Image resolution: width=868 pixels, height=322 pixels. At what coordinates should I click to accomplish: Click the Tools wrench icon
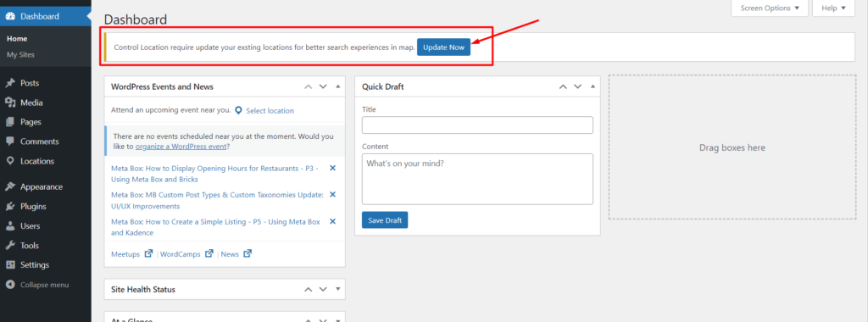point(10,246)
